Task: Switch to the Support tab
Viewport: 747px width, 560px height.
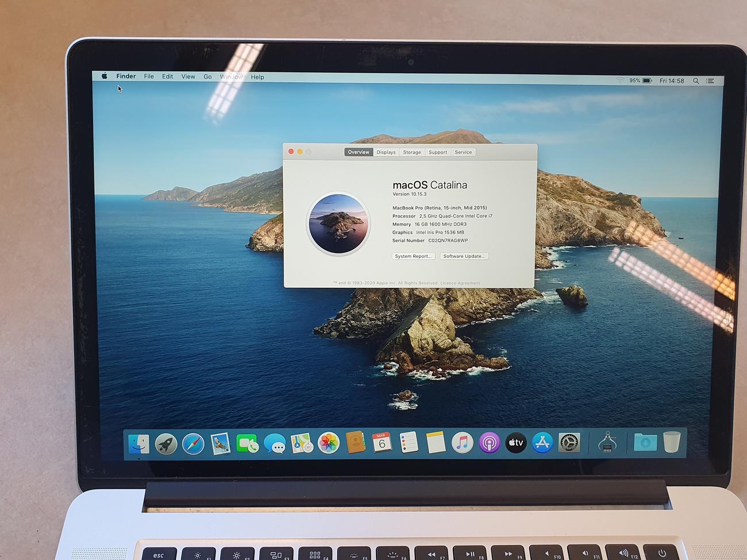Action: click(x=438, y=152)
